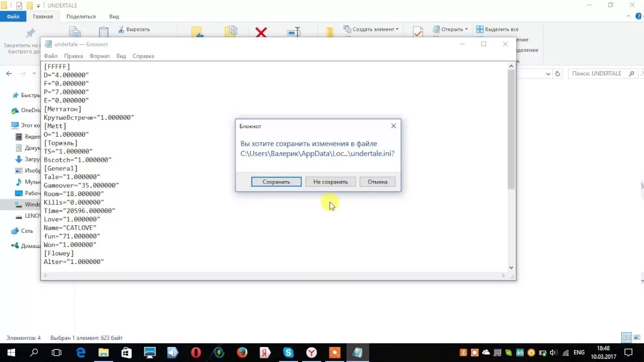Click Notepad vertical scrollbar down arrow
This screenshot has width=644, height=362.
click(x=511, y=268)
